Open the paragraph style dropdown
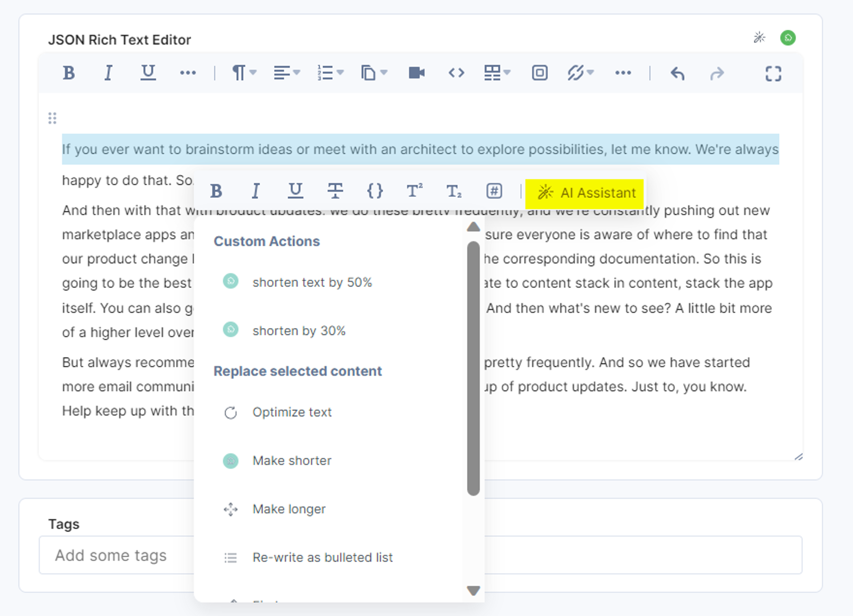The height and width of the screenshot is (616, 853). [244, 73]
